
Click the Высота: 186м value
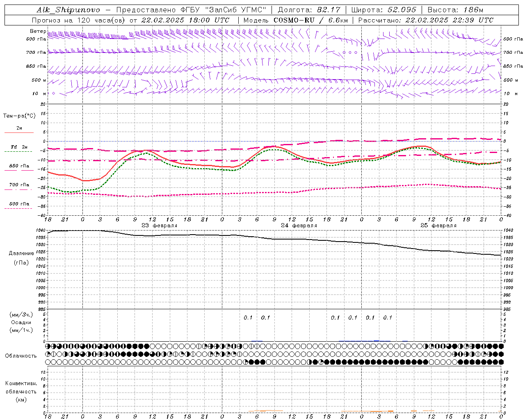tap(455, 10)
